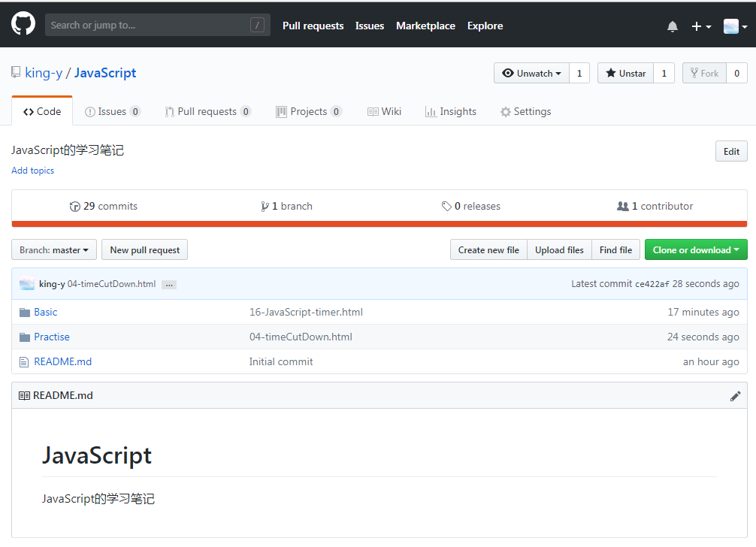Image resolution: width=756 pixels, height=547 pixels.
Task: Open the king-y owner profile link
Action: pos(44,73)
